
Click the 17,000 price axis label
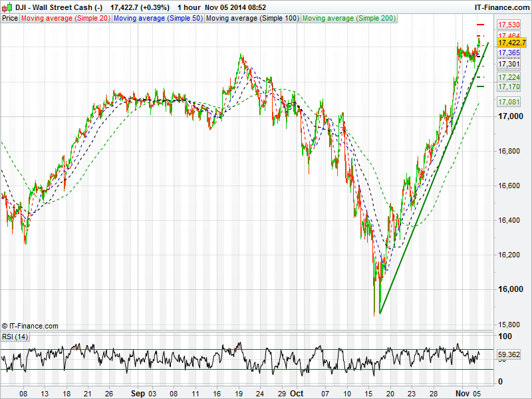510,116
